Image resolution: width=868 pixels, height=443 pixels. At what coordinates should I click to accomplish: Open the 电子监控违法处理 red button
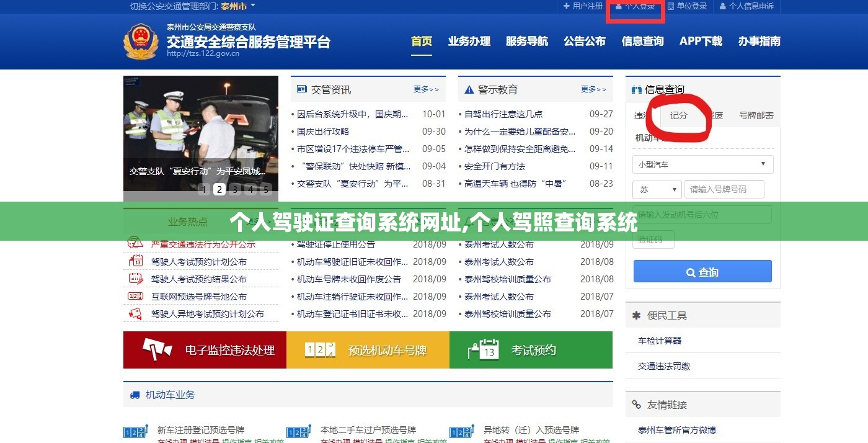point(205,350)
